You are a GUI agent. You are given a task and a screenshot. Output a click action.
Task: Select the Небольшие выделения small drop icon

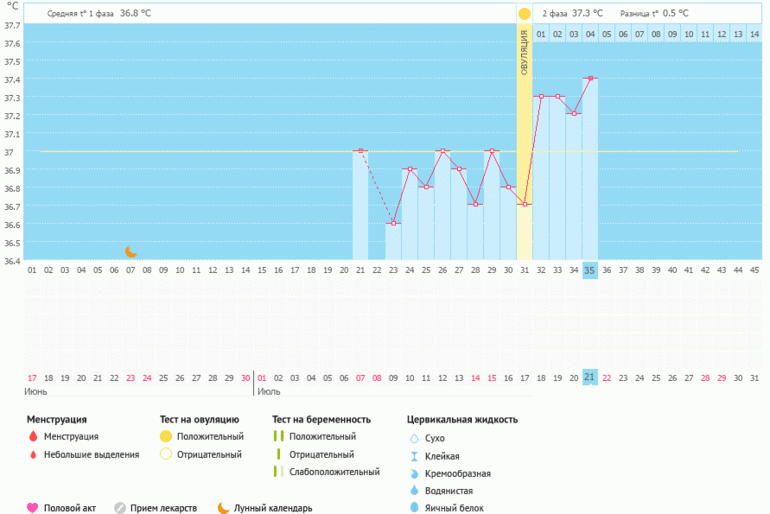coord(33,455)
